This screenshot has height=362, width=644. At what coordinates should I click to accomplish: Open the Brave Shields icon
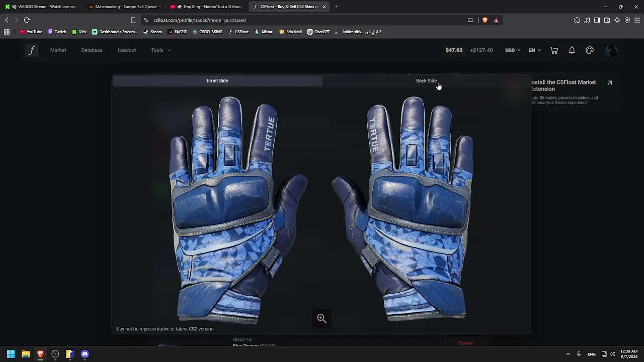click(485, 20)
